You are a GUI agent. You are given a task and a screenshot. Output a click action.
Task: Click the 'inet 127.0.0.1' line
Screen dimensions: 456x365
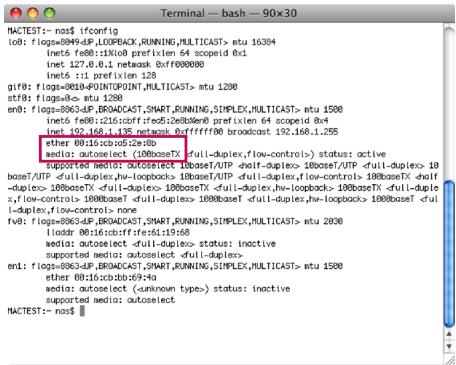point(125,64)
